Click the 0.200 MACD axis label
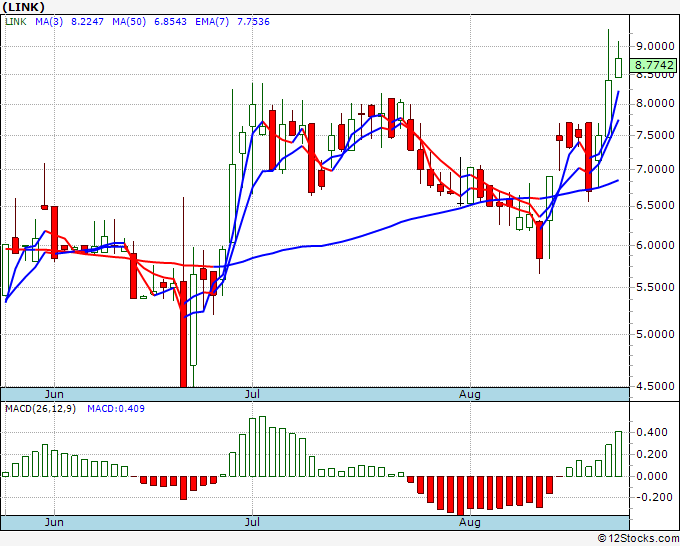Viewport: 680px width, 546px height. click(651, 454)
